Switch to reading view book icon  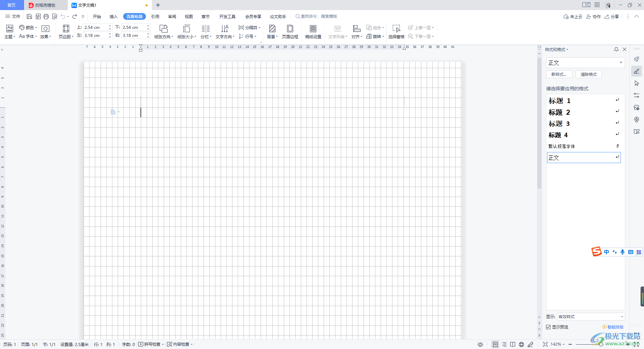click(x=513, y=344)
